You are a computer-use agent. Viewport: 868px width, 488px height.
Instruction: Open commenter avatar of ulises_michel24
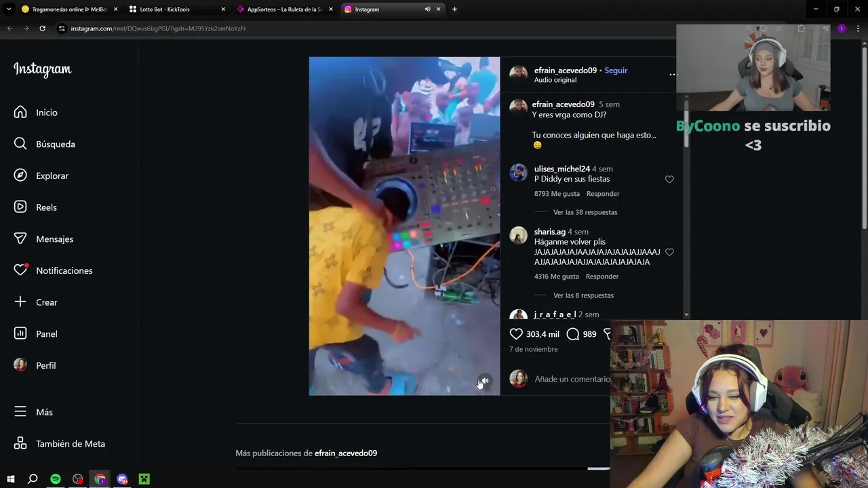tap(518, 172)
